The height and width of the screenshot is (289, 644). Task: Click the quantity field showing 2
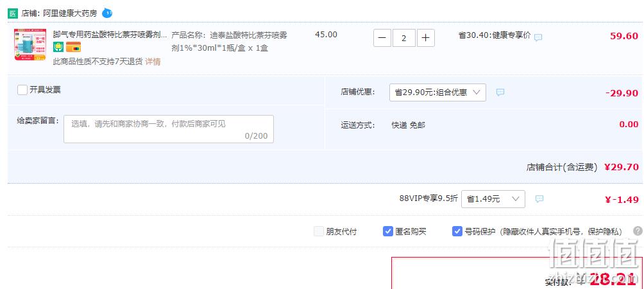pos(403,38)
